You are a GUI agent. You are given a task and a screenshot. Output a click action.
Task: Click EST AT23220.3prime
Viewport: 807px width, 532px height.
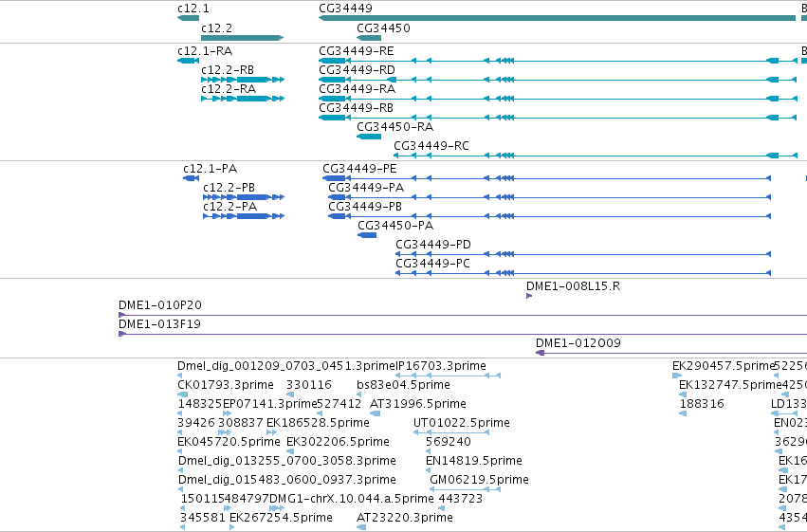point(361,527)
